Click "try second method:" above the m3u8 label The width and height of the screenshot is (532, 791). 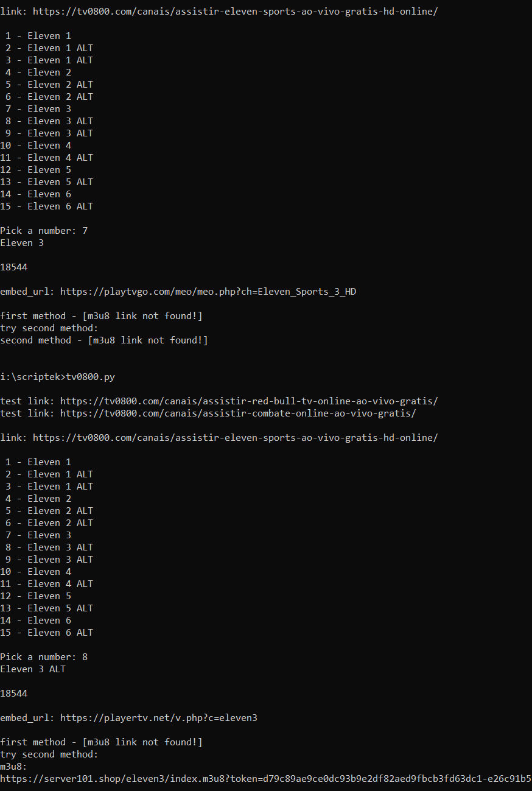(49, 754)
